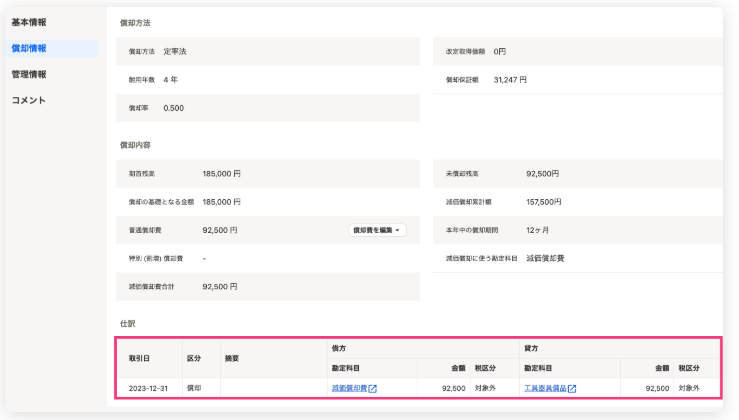
Task: Click the 借方 header in journal table
Action: [x=338, y=349]
